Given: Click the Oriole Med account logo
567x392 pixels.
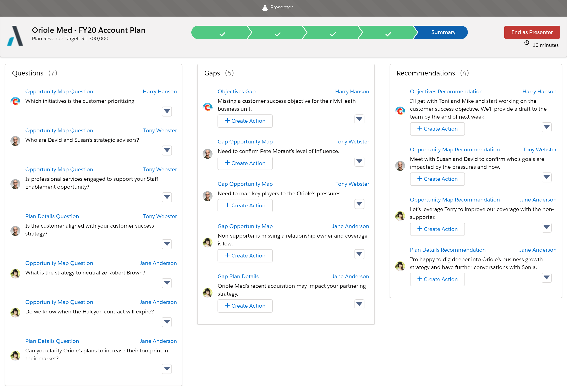Looking at the screenshot, I should (x=15, y=36).
